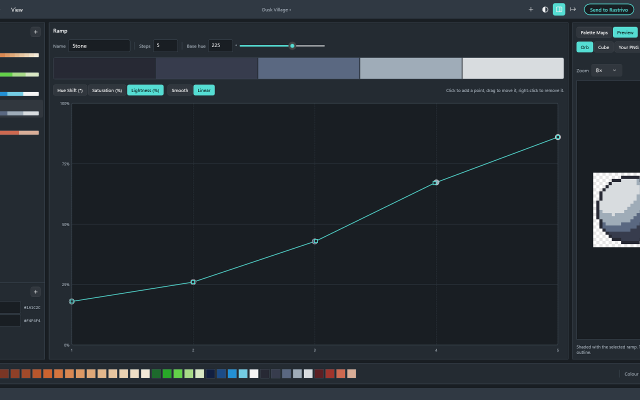Edit the ramp Name field containing Stone

99,46
